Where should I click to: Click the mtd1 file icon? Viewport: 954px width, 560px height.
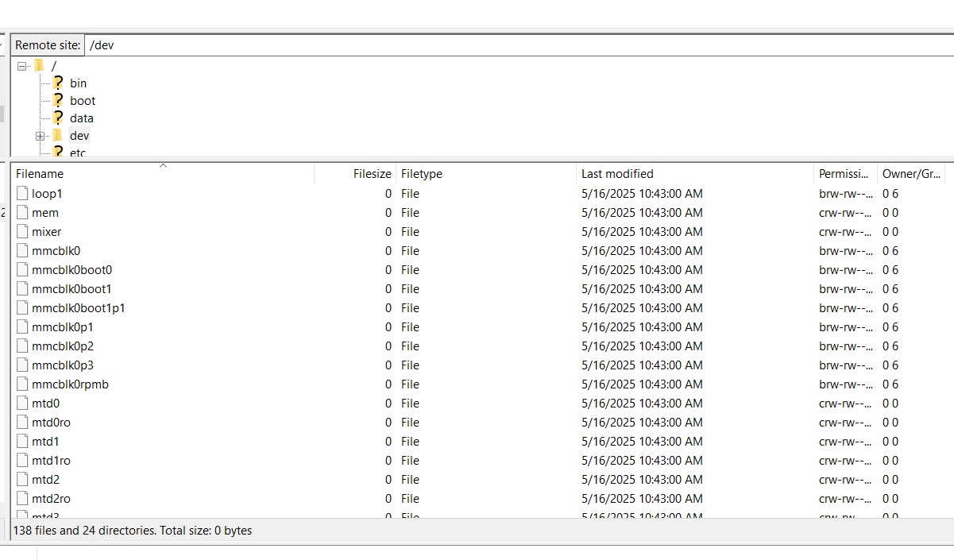(x=22, y=441)
